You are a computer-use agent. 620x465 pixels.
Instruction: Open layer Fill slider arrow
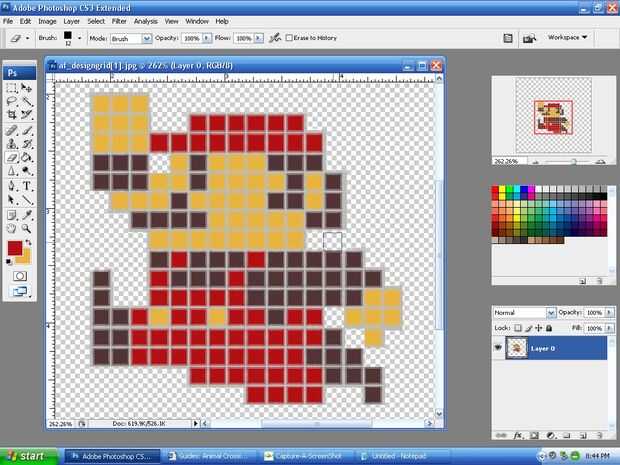click(x=609, y=328)
